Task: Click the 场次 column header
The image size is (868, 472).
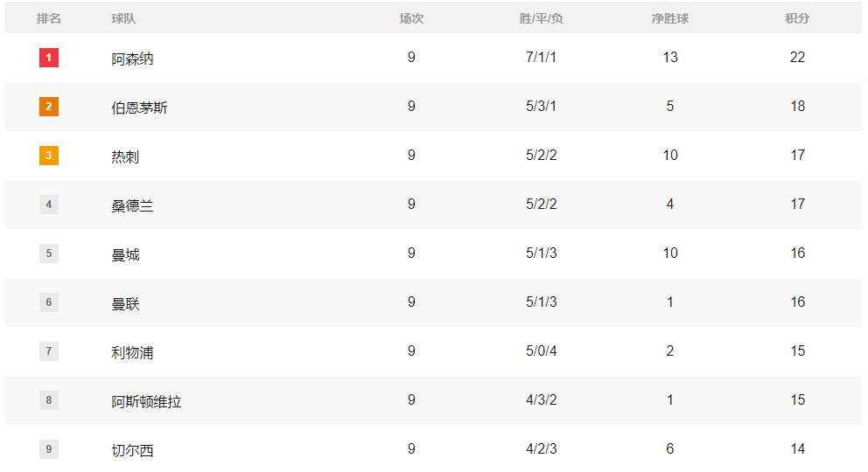Action: [411, 18]
